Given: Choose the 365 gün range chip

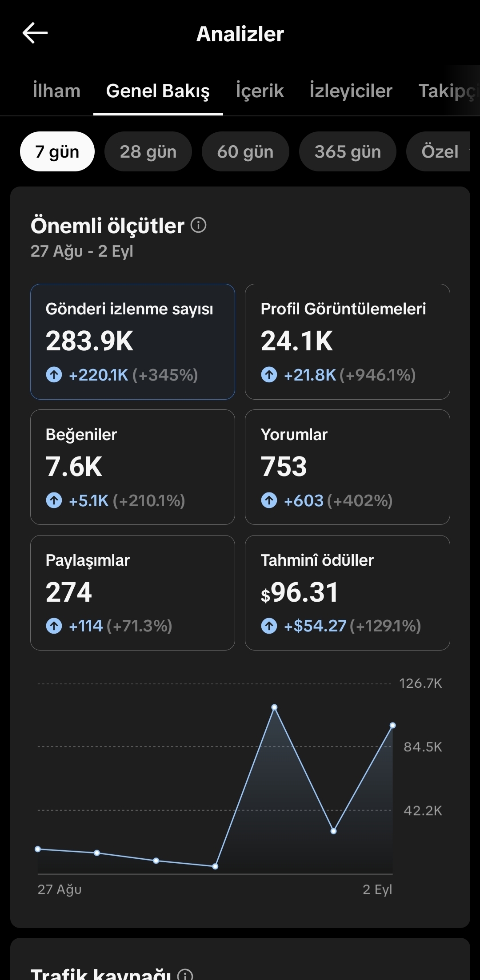Looking at the screenshot, I should coord(348,151).
